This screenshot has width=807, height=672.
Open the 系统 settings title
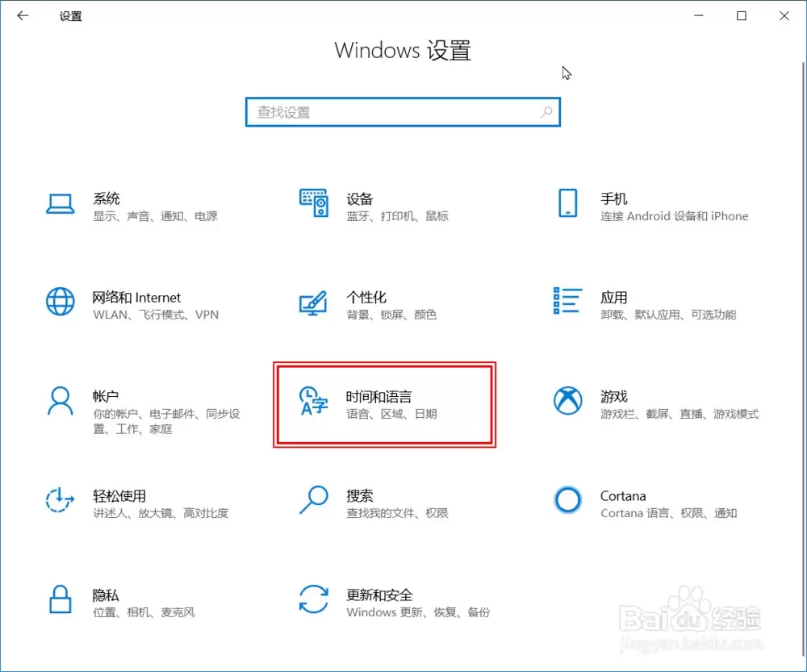point(107,198)
